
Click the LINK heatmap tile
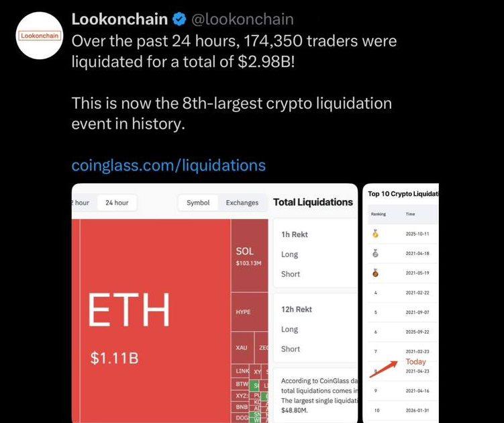(240, 371)
